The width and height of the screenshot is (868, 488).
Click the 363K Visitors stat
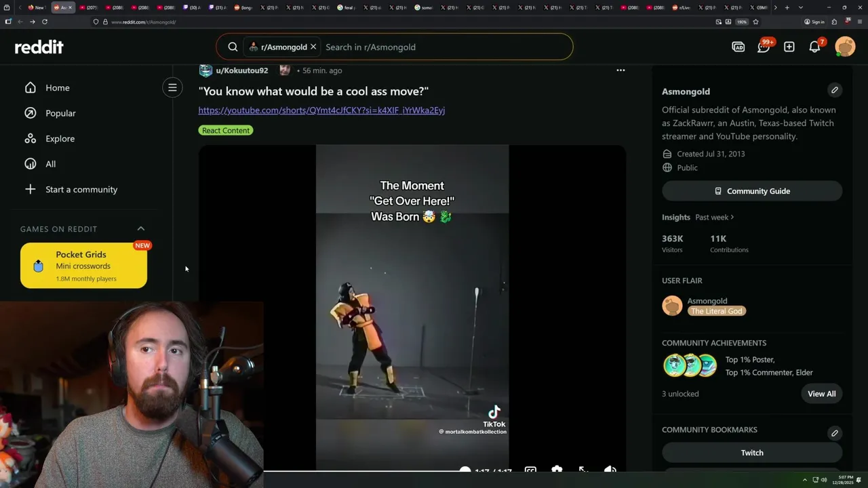(x=673, y=243)
